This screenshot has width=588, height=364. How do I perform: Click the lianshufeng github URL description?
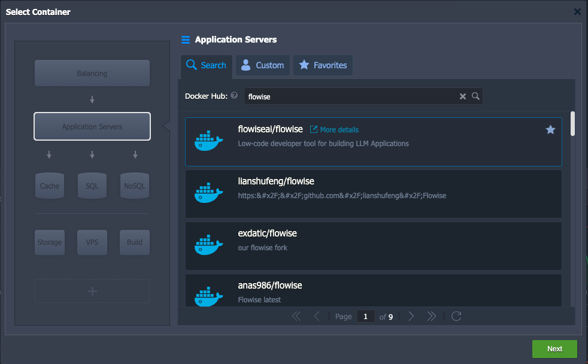(x=342, y=196)
